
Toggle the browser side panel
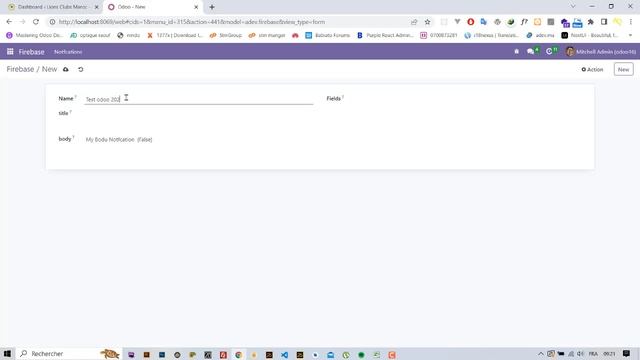coord(604,22)
